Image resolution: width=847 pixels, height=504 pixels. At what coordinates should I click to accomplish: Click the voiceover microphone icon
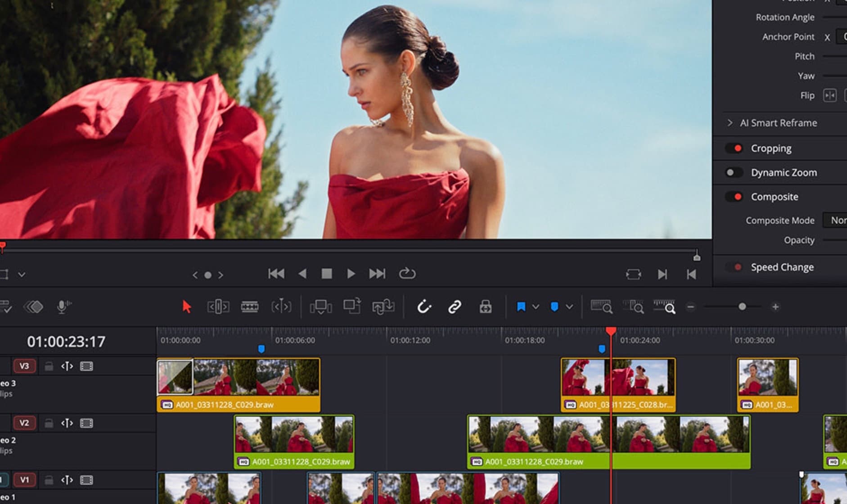64,307
